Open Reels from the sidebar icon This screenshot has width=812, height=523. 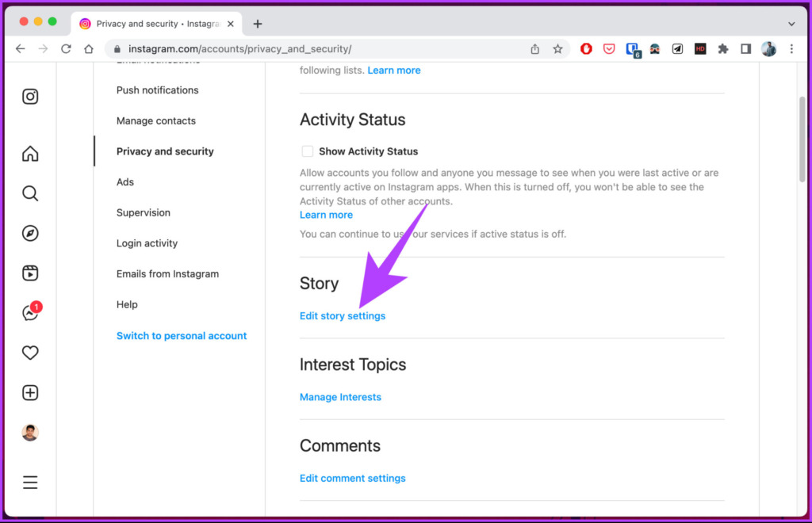(30, 273)
